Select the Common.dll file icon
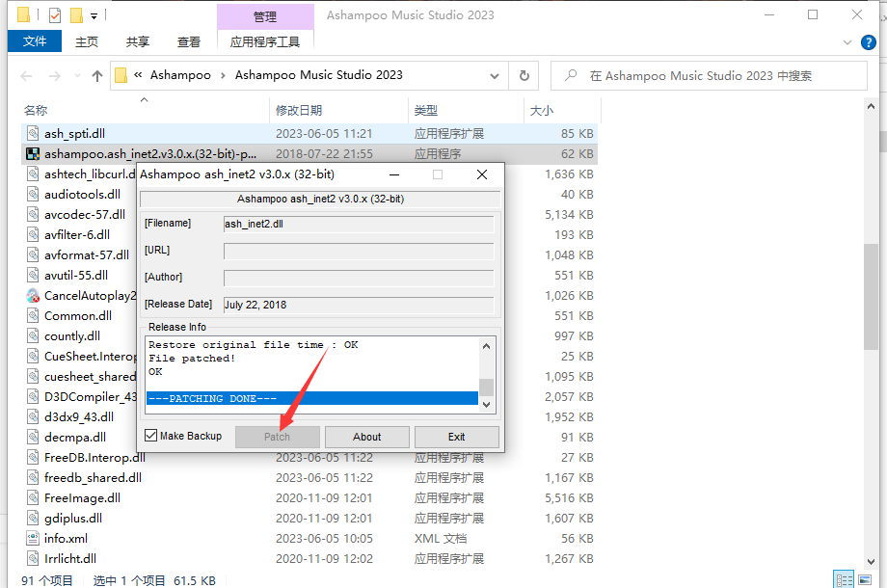This screenshot has height=588, width=887. (33, 315)
